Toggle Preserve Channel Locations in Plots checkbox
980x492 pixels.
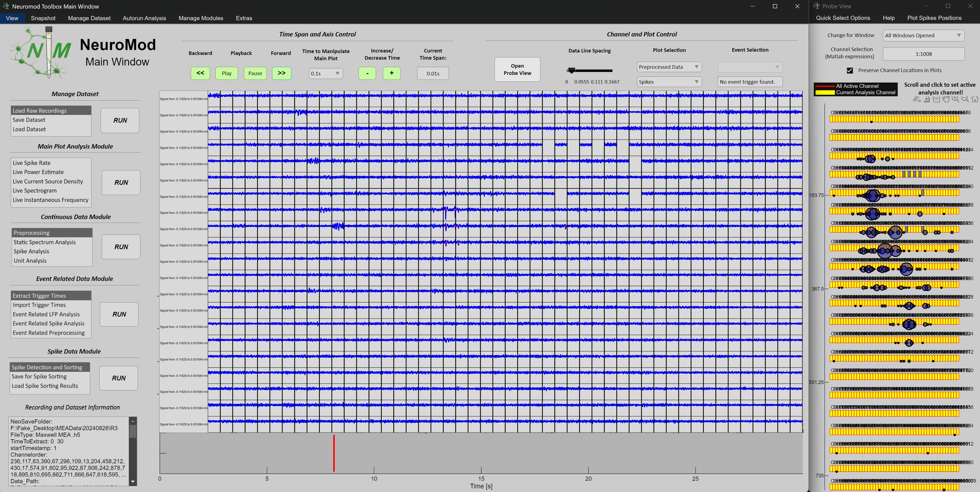[x=850, y=70]
